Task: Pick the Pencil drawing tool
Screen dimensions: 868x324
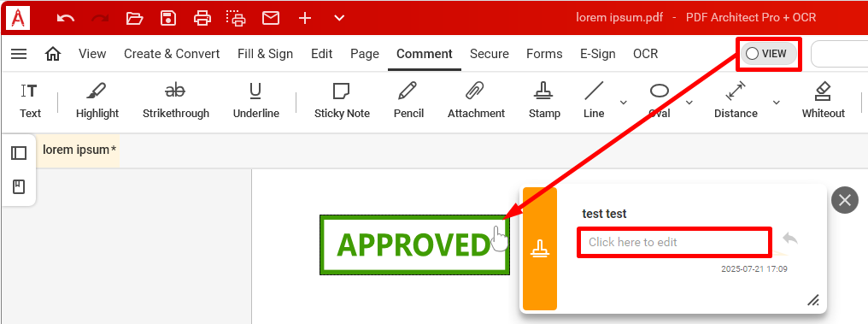Action: [x=408, y=100]
